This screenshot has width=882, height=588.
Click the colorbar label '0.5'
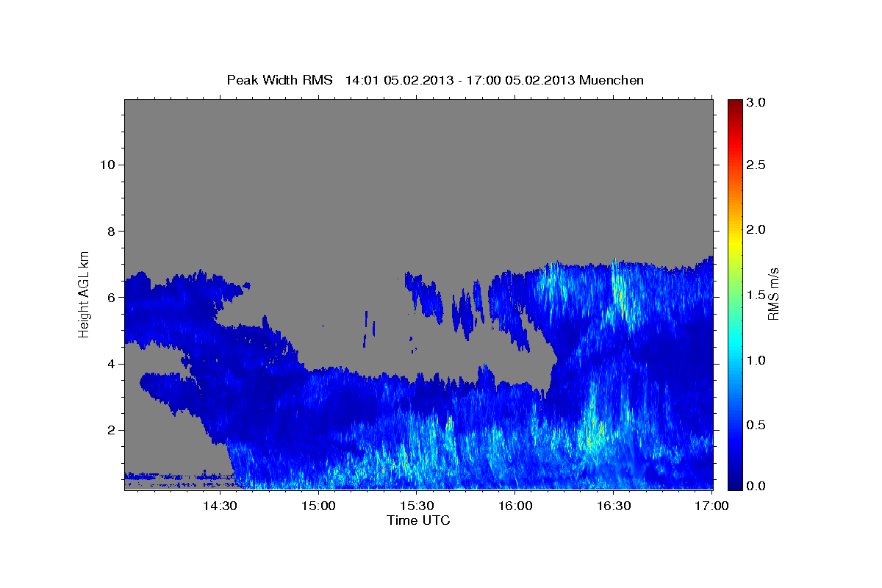756,425
